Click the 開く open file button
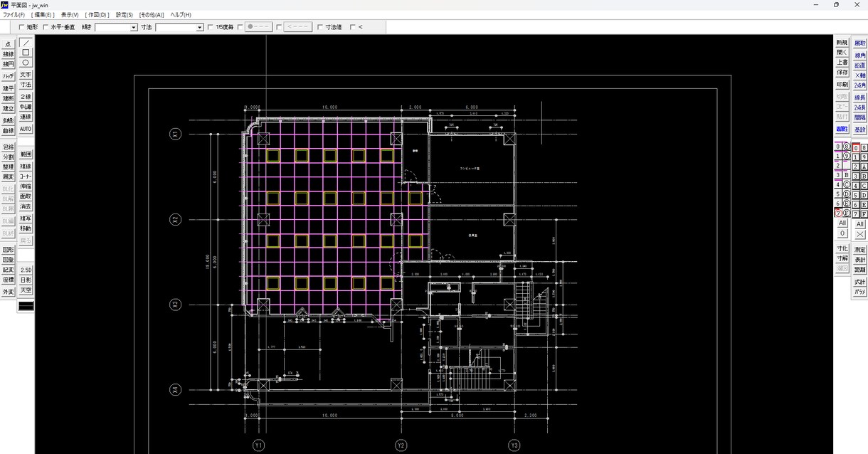The height and width of the screenshot is (454, 868). tap(842, 53)
